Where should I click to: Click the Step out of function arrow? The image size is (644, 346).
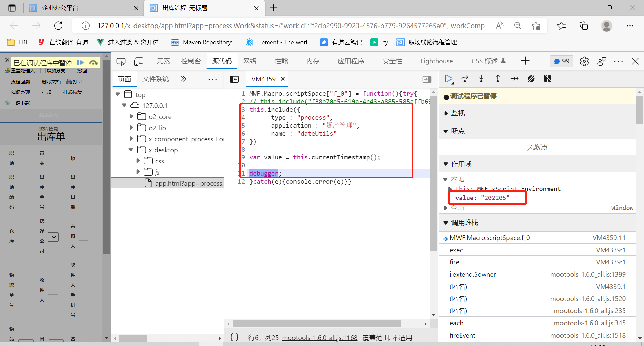tap(498, 79)
